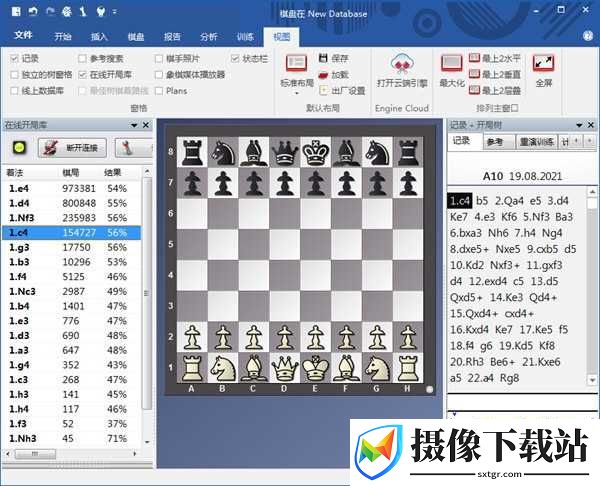
Task: Select the 1.Nf3 row in opening book
Action: [x=71, y=218]
